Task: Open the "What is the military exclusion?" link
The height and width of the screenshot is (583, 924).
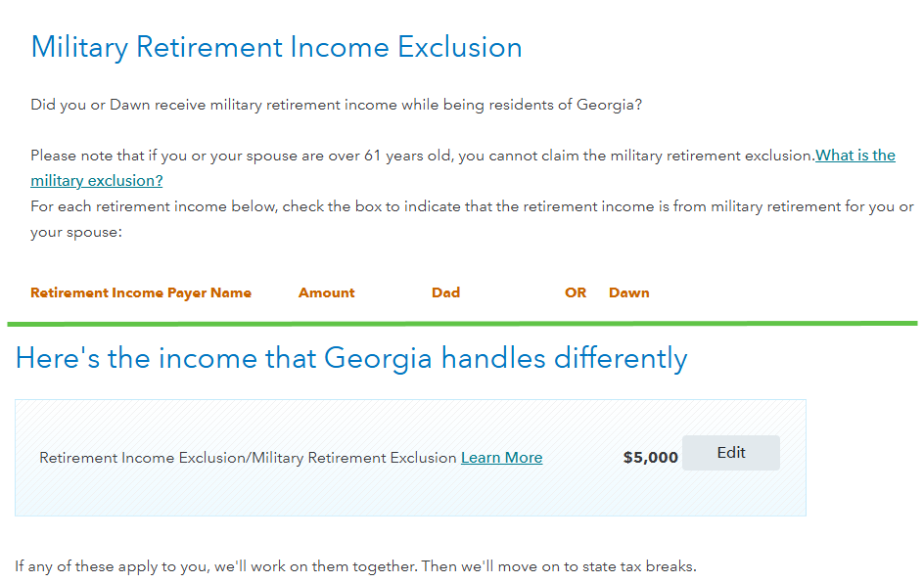Action: [855, 155]
